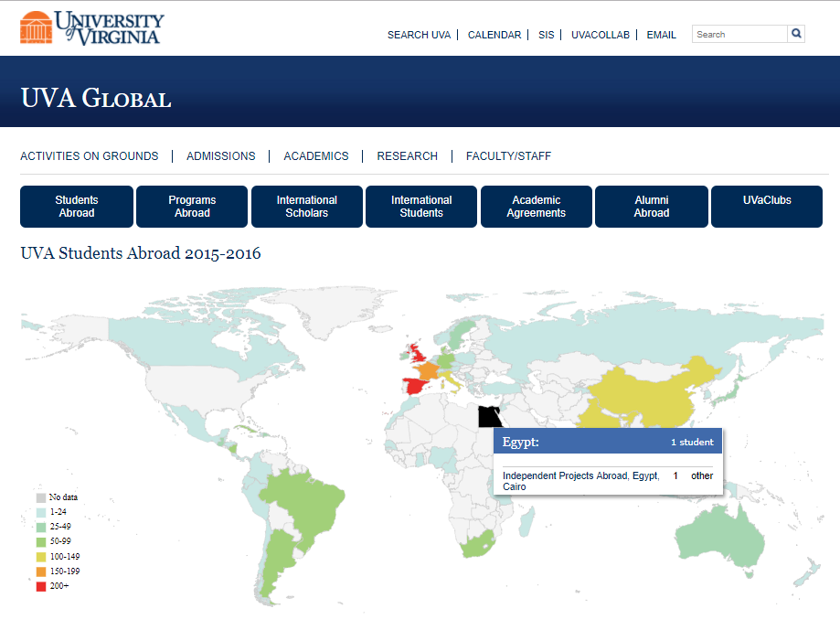Open the SEARCH UVA link
This screenshot has height=630, width=840.
pos(419,35)
